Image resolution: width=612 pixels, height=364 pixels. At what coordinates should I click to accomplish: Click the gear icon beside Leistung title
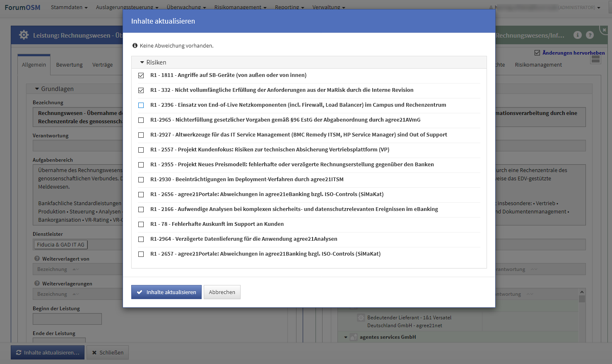(x=24, y=35)
